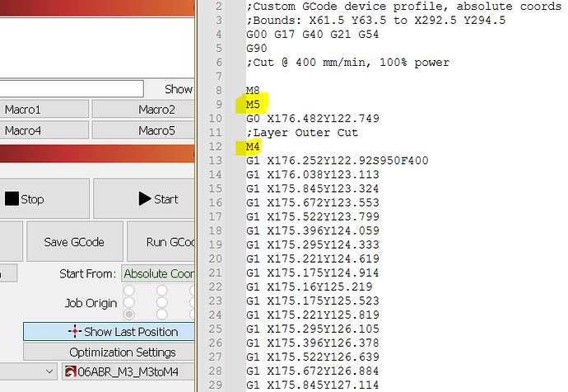Run Macro1
568x392 pixels.
pyautogui.click(x=44, y=109)
